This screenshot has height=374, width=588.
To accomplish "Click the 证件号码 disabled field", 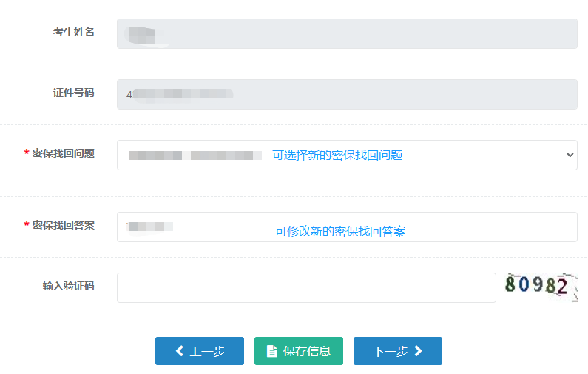I will [347, 94].
